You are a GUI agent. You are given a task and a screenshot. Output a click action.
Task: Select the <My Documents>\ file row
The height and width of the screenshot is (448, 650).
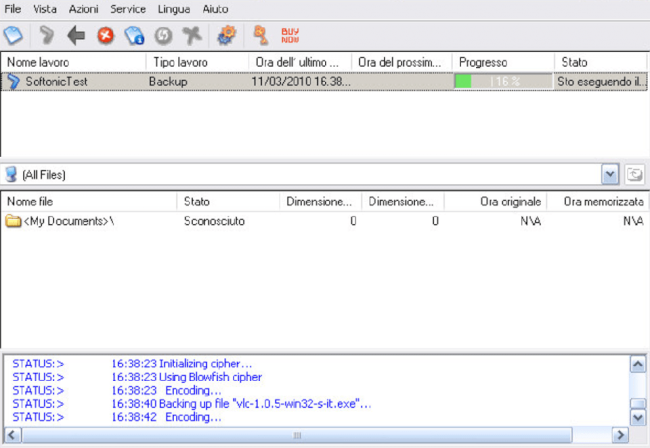point(323,221)
